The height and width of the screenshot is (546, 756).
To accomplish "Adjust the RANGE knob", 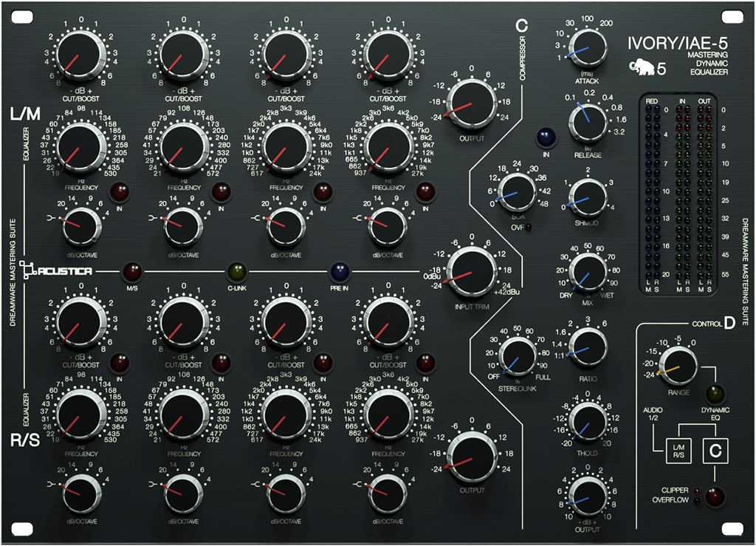I will tap(681, 366).
